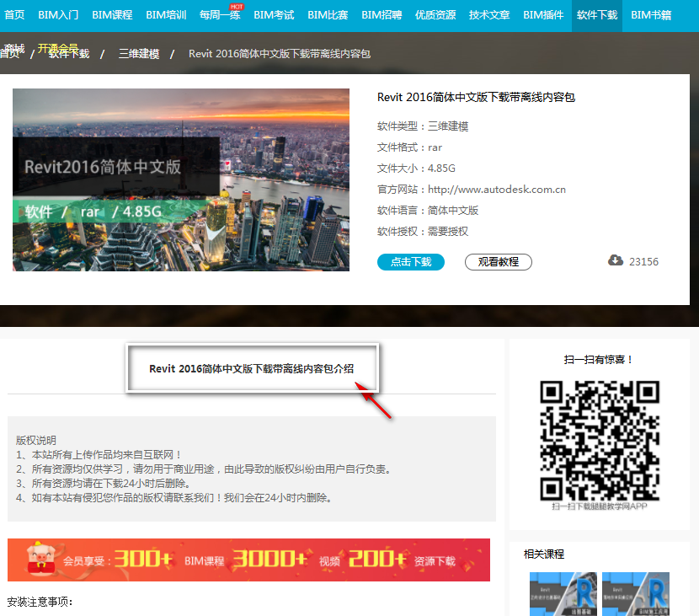Open 优质资源 nav item
This screenshot has width=699, height=616.
point(435,15)
